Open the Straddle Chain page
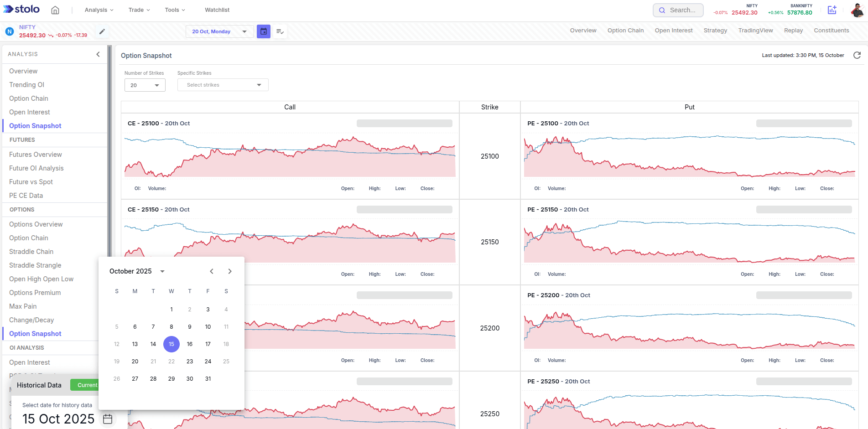Viewport: 868px width, 429px height. point(31,251)
